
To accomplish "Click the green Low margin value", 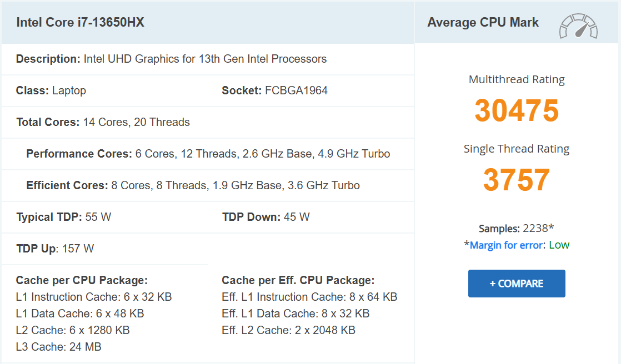I will [559, 245].
